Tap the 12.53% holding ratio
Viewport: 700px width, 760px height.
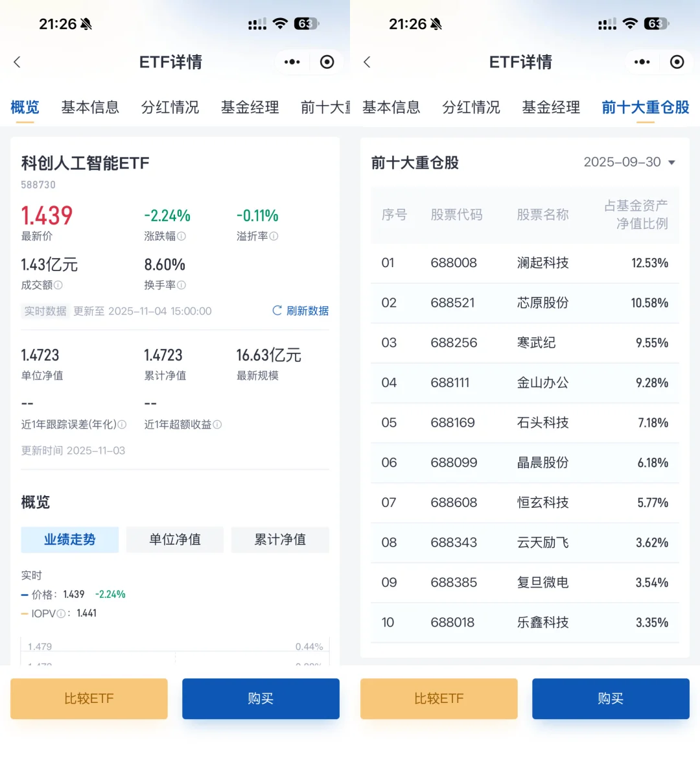click(x=649, y=263)
